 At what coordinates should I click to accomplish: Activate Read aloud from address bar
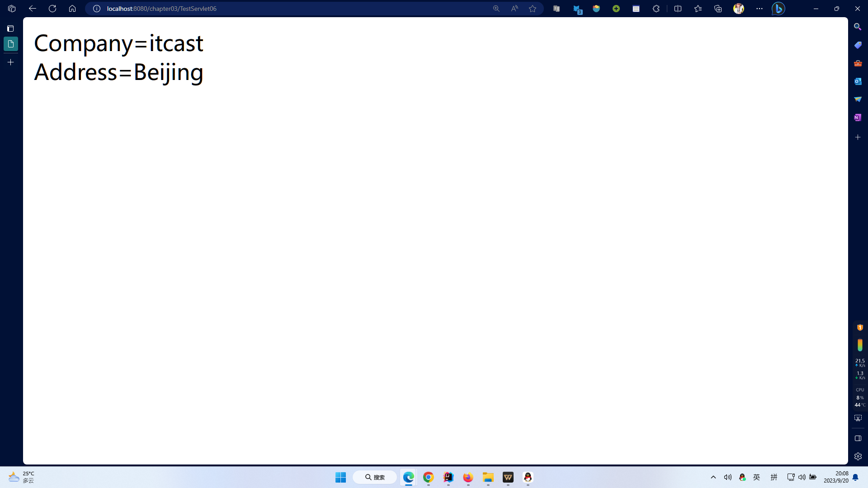click(x=514, y=9)
